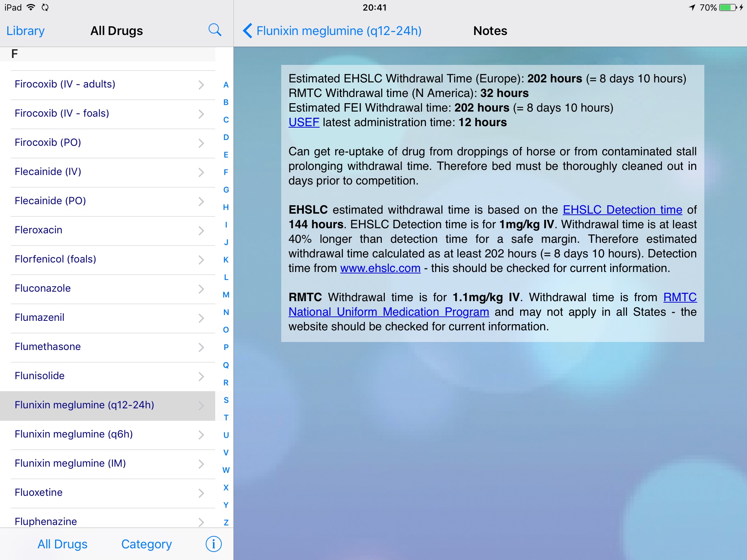Select Flunisolide in the drug list
The height and width of the screenshot is (560, 747).
coord(108,377)
